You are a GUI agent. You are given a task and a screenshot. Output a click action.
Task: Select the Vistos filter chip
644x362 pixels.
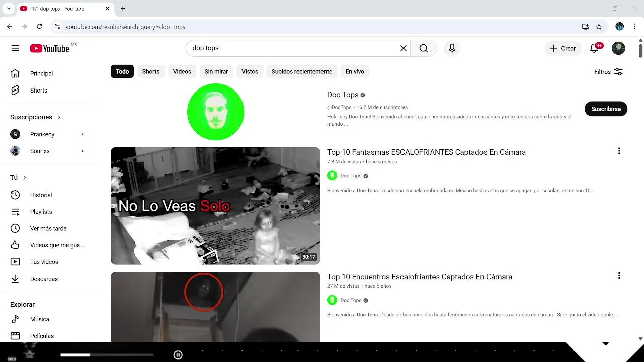(250, 71)
